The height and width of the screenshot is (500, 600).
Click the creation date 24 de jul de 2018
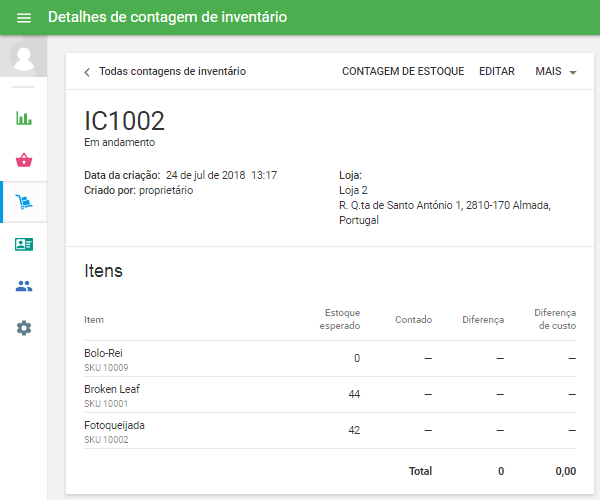pos(205,175)
